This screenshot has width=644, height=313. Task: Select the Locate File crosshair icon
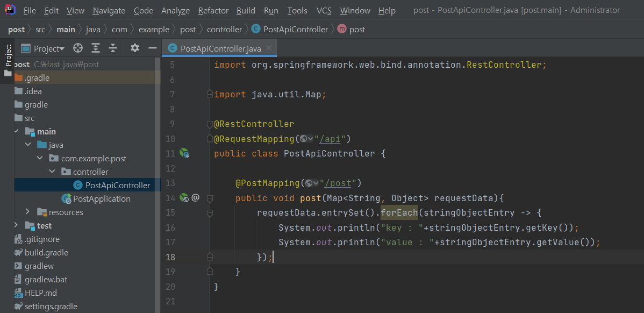tap(78, 48)
